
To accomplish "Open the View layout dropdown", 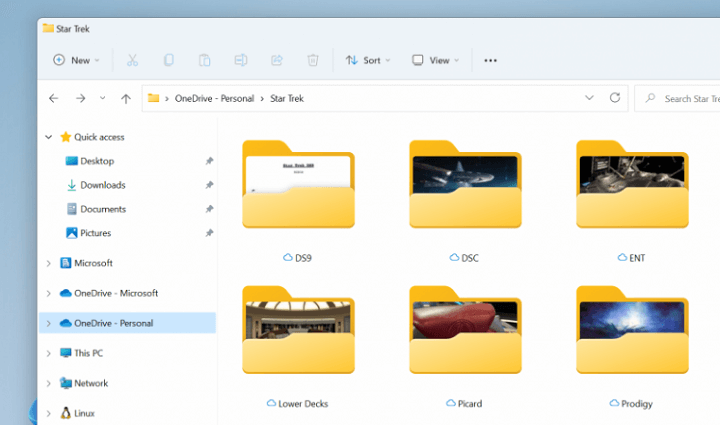I will (435, 60).
